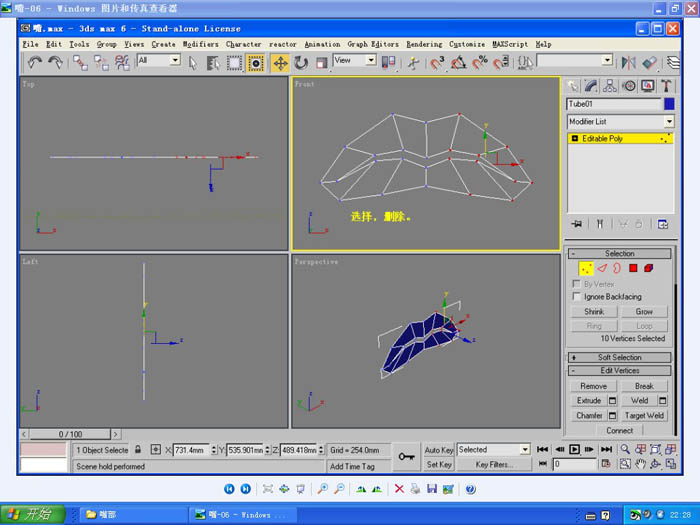Open the Rendering menu
Image resolution: width=700 pixels, height=525 pixels.
coord(424,44)
